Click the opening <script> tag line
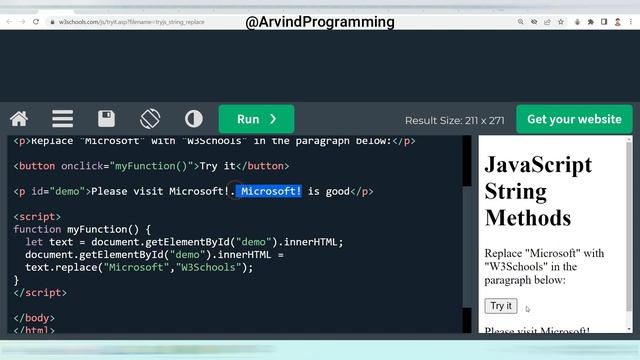This screenshot has height=360, width=640. click(37, 216)
